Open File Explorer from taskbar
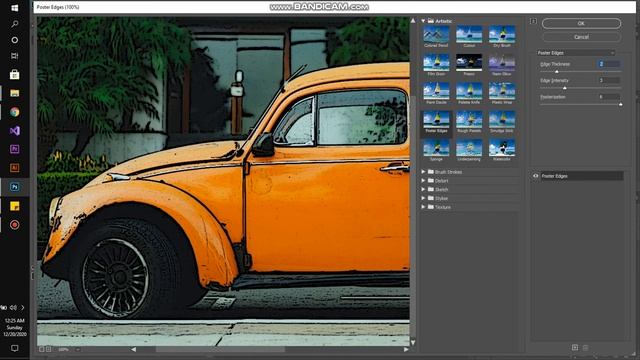This screenshot has height=360, width=640. click(x=15, y=93)
